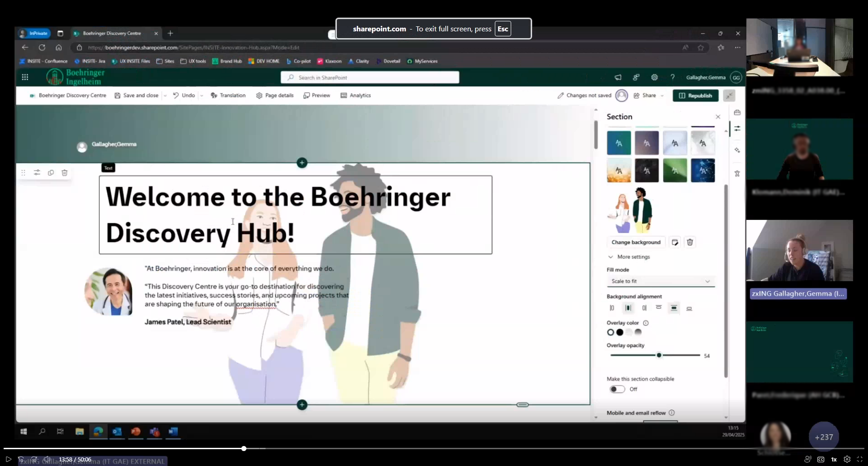Open Share dropdown arrow
Screen dimensions: 868x466
[662, 95]
